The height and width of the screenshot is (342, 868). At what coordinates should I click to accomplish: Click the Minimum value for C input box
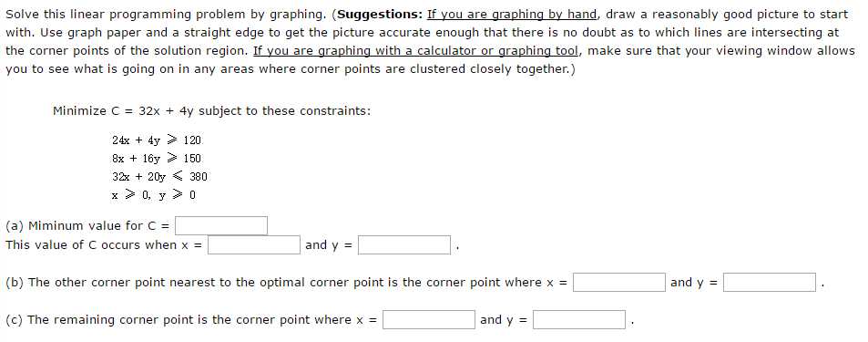[x=221, y=225]
